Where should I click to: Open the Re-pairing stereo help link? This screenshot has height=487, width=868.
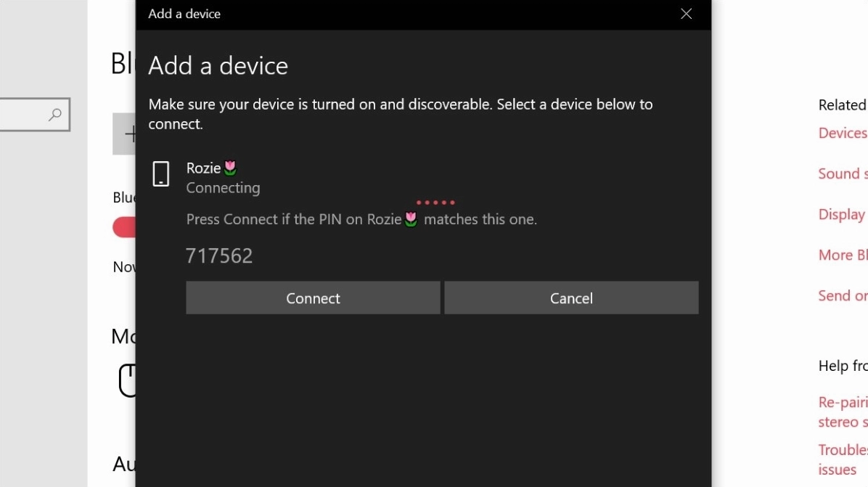coord(843,412)
